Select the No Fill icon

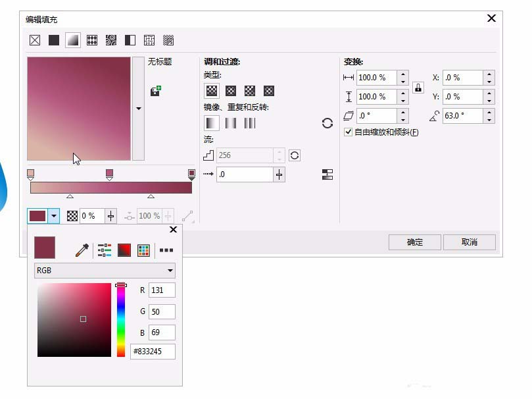tap(35, 40)
